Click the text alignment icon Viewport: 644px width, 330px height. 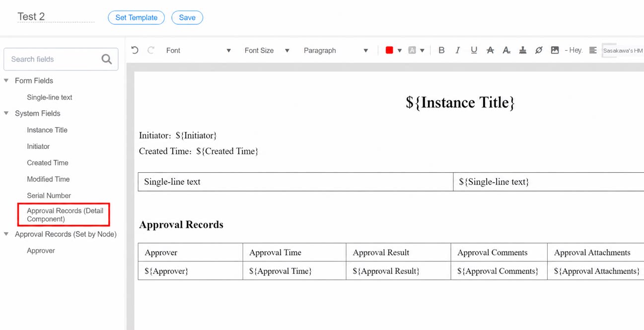(593, 50)
